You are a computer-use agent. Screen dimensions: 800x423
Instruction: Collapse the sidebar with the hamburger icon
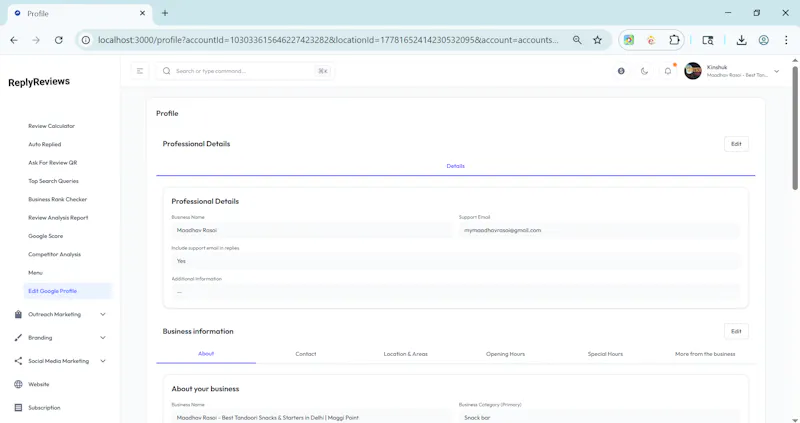tap(140, 71)
